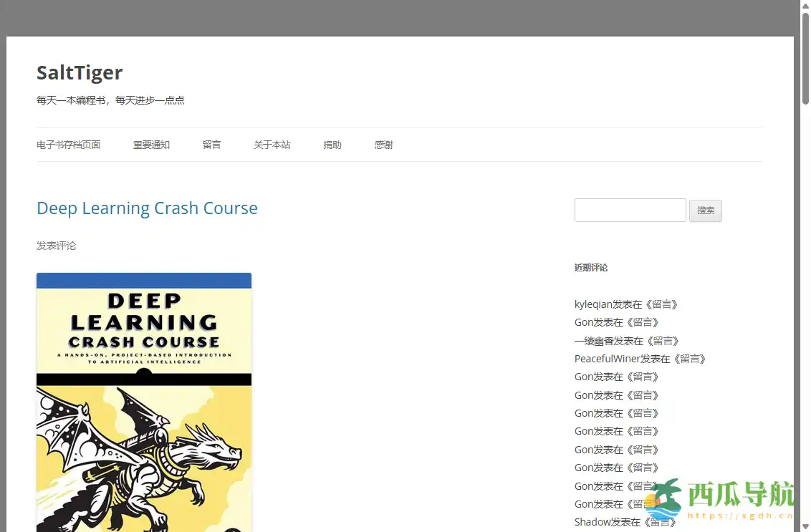Open Shadow's recent comment entry
The width and height of the screenshot is (811, 532).
click(x=592, y=522)
